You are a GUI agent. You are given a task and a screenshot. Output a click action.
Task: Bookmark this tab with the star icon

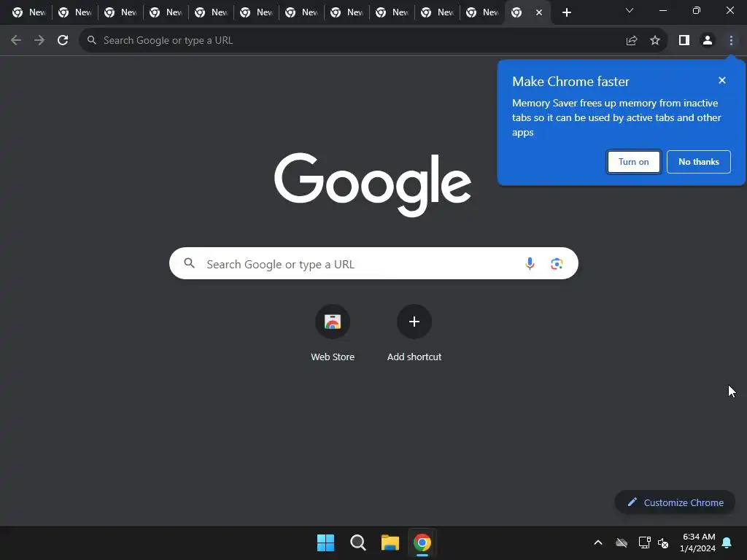pos(655,41)
